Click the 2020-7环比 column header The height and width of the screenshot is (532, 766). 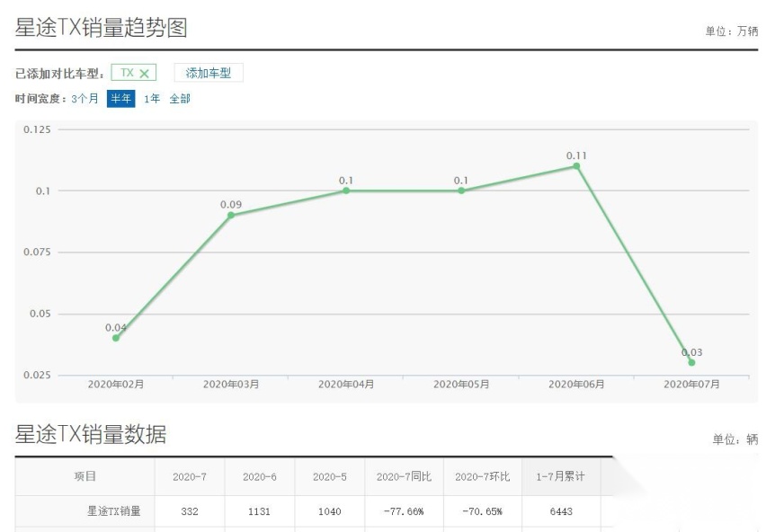tap(483, 477)
